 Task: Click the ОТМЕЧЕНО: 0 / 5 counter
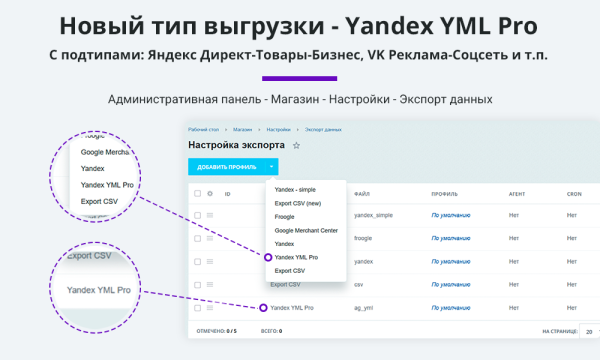point(217,331)
